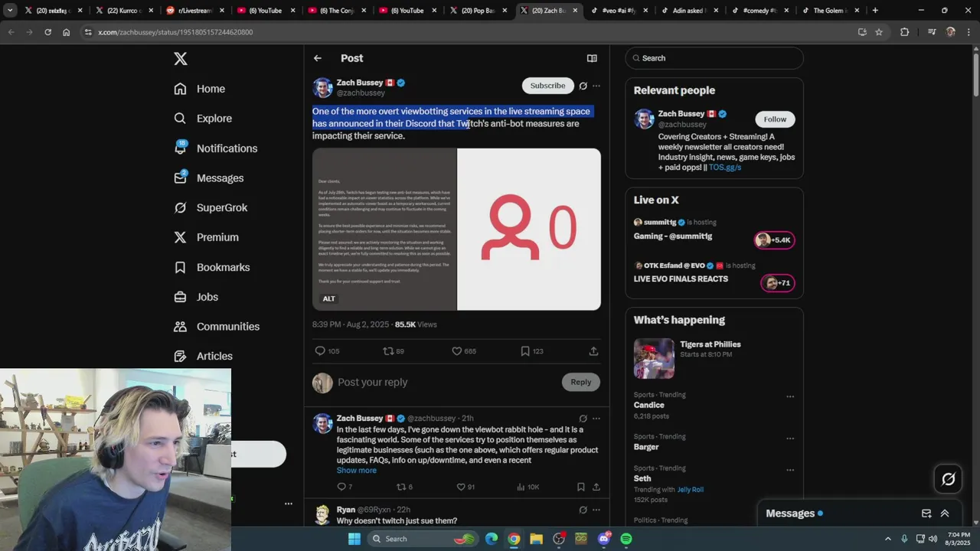Screen dimensions: 980x551
Task: Open Notifications in the sidebar
Action: 215,148
